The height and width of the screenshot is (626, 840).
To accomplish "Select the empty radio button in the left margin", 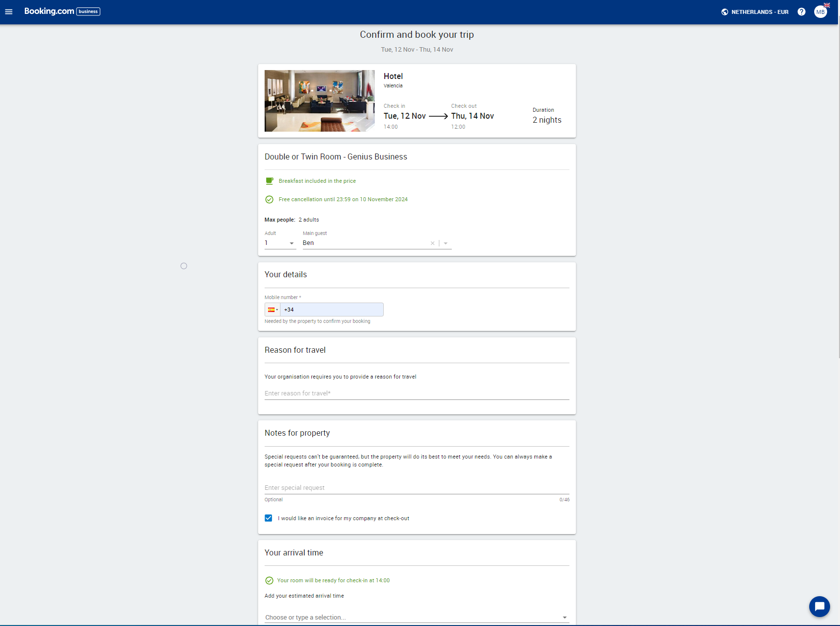I will pyautogui.click(x=184, y=266).
